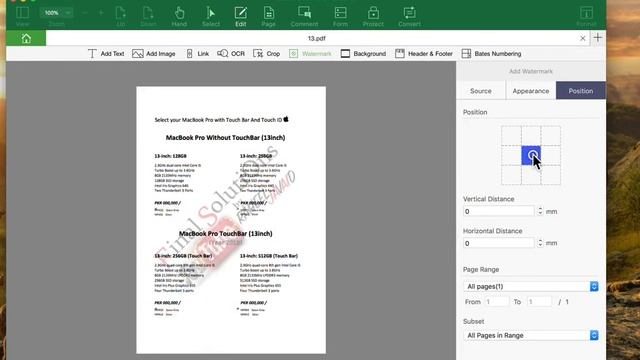Viewport: 640px width, 360px height.
Task: Open the Page tools
Action: (x=269, y=17)
